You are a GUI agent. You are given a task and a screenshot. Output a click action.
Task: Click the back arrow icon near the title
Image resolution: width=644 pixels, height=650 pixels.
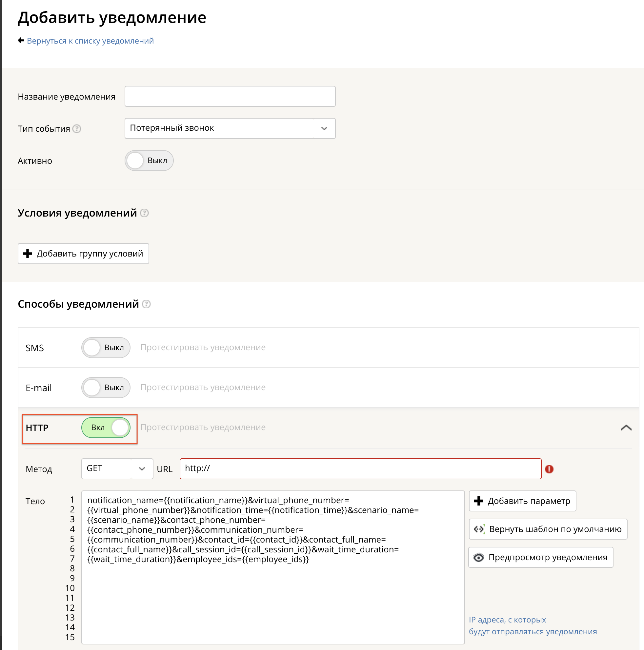pyautogui.click(x=21, y=40)
